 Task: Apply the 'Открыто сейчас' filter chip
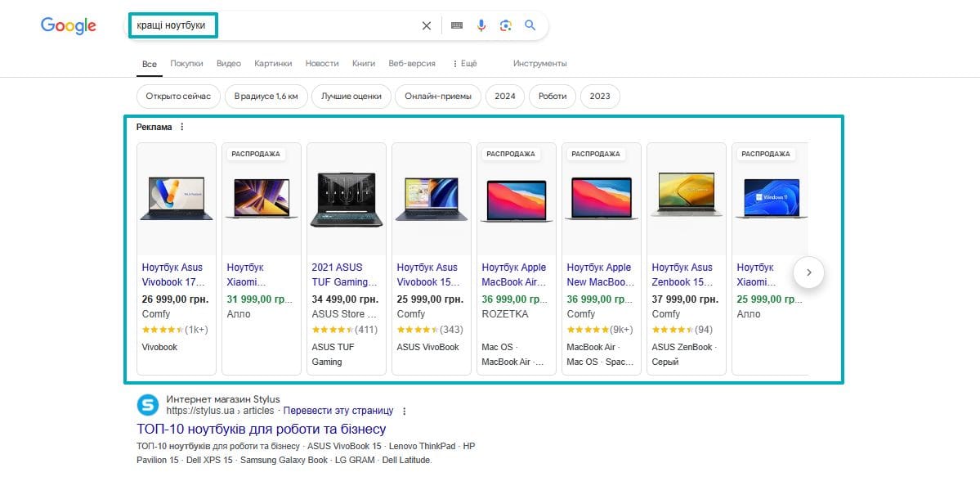pyautogui.click(x=178, y=97)
